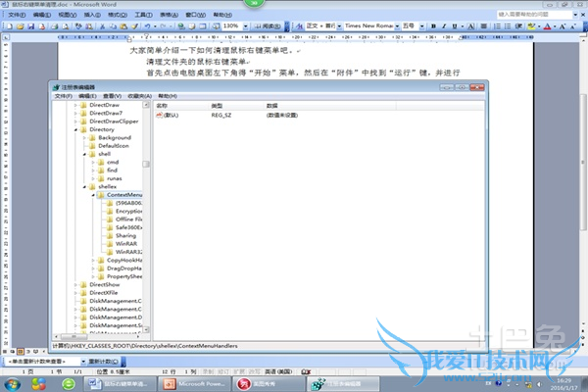This screenshot has height=392, width=588.
Task: Open Word's Insert menu
Action: tap(92, 15)
